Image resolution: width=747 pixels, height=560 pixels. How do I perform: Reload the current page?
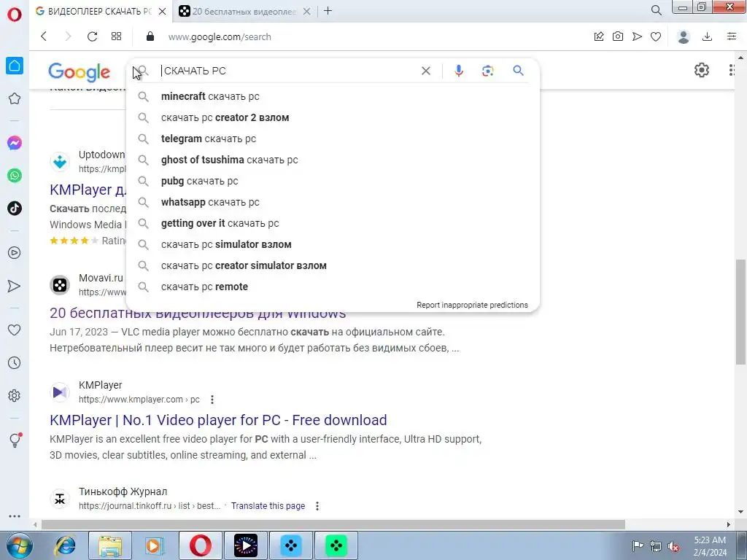(92, 36)
